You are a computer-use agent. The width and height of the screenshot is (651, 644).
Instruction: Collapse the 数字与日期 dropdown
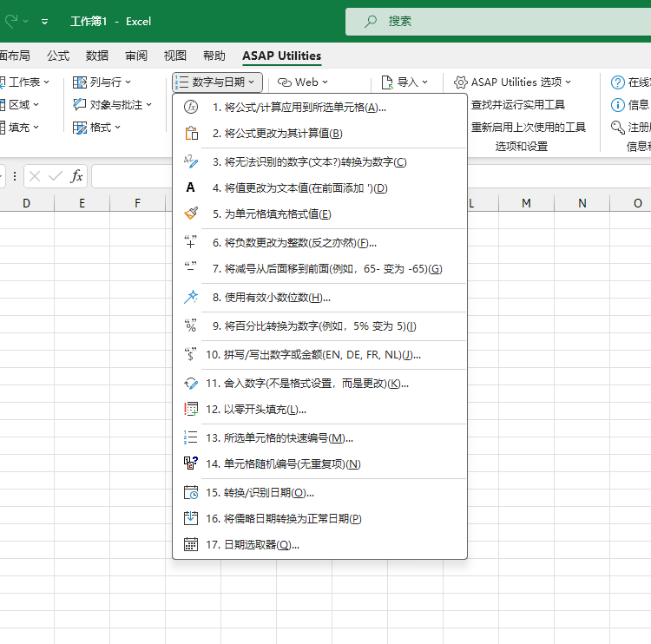click(x=217, y=82)
